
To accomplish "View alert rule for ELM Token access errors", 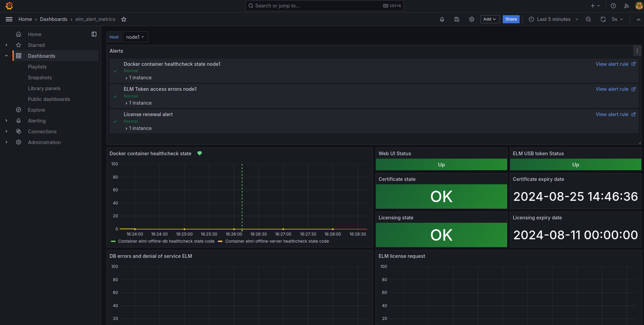I will (615, 89).
